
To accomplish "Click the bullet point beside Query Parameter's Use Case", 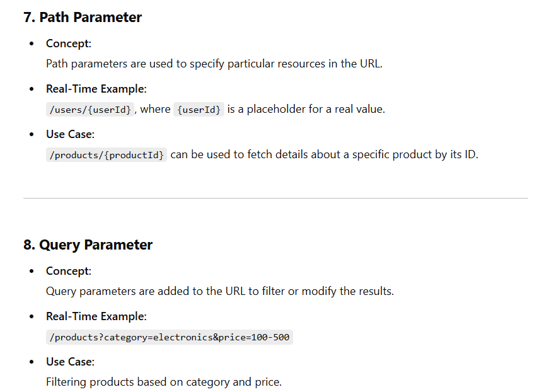I will [32, 362].
